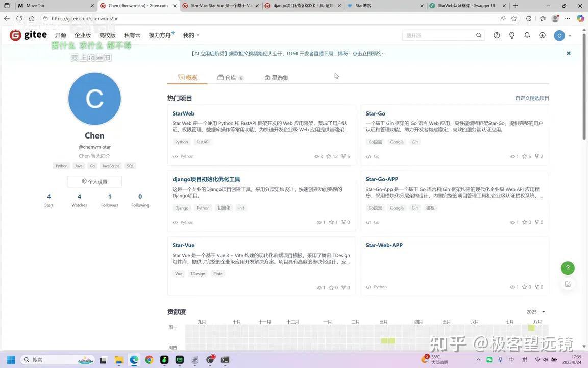Expand the 我的 dropdown menu
Image resolution: width=588 pixels, height=368 pixels.
[x=191, y=35]
